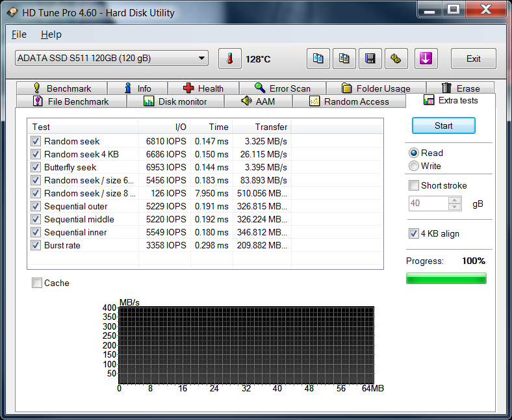Image resolution: width=512 pixels, height=420 pixels.
Task: Expand the ADATA SSD drive dropdown
Action: click(x=202, y=59)
